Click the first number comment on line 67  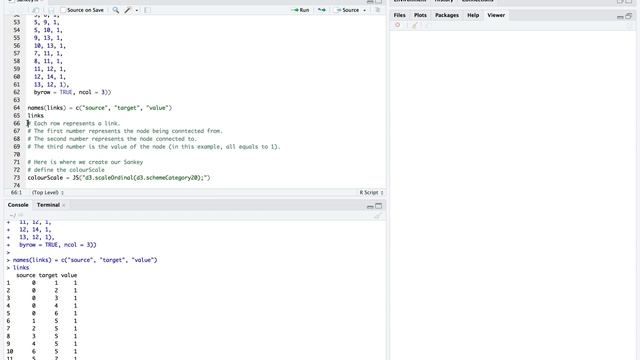pyautogui.click(x=125, y=131)
